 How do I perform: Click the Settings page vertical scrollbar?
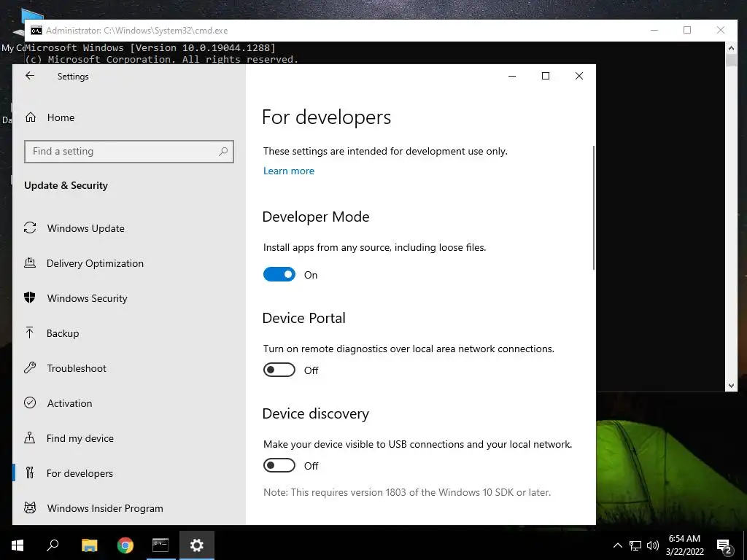pos(594,208)
